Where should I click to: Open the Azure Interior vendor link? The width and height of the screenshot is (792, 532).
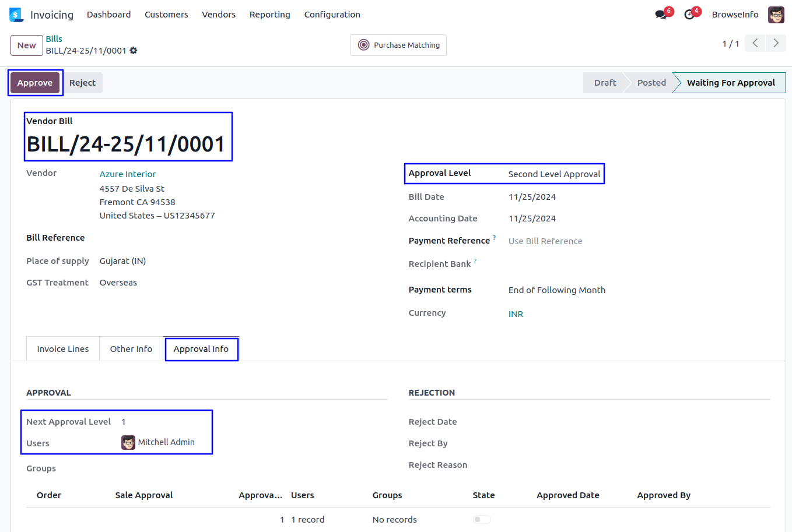click(x=128, y=174)
